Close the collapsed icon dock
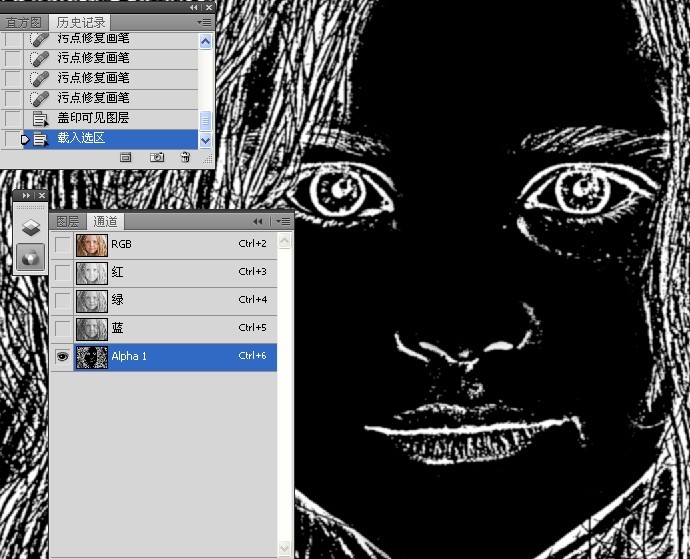This screenshot has width=690, height=559. [42, 195]
